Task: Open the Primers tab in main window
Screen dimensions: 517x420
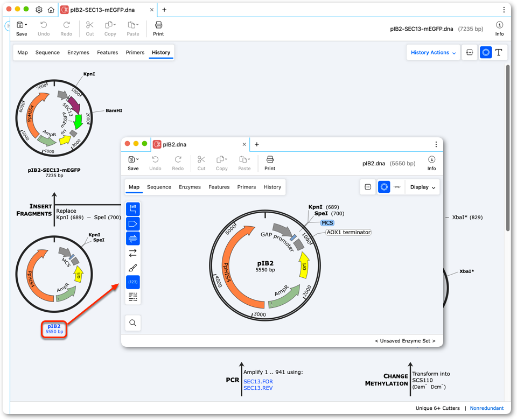Action: [x=135, y=52]
